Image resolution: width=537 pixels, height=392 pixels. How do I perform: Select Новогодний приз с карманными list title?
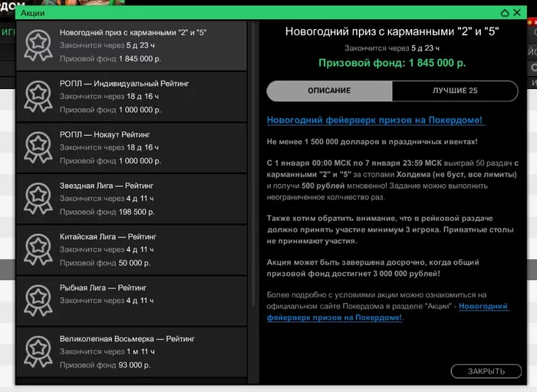tap(133, 32)
